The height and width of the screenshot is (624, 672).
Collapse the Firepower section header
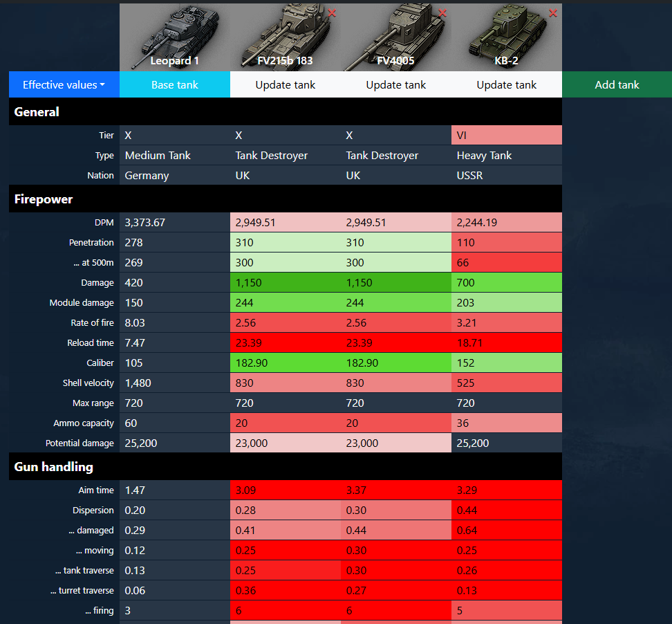tap(44, 199)
